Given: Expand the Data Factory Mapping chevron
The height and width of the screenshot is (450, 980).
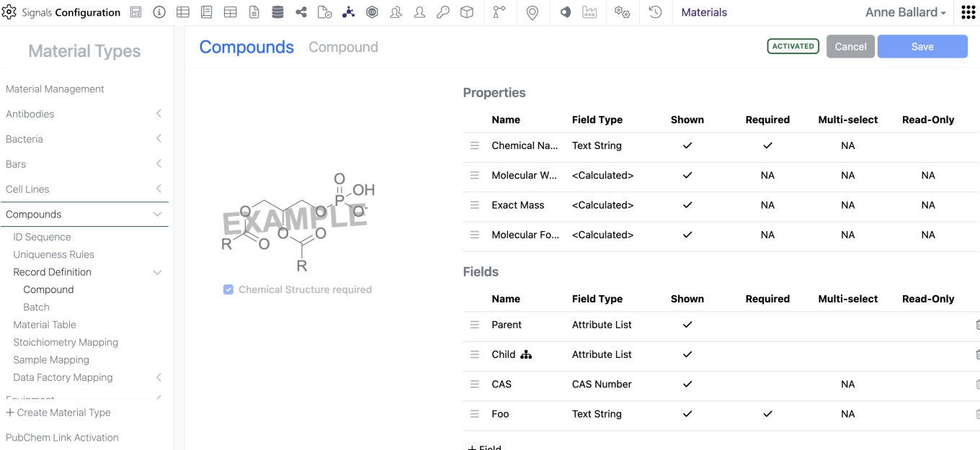Looking at the screenshot, I should (x=159, y=377).
